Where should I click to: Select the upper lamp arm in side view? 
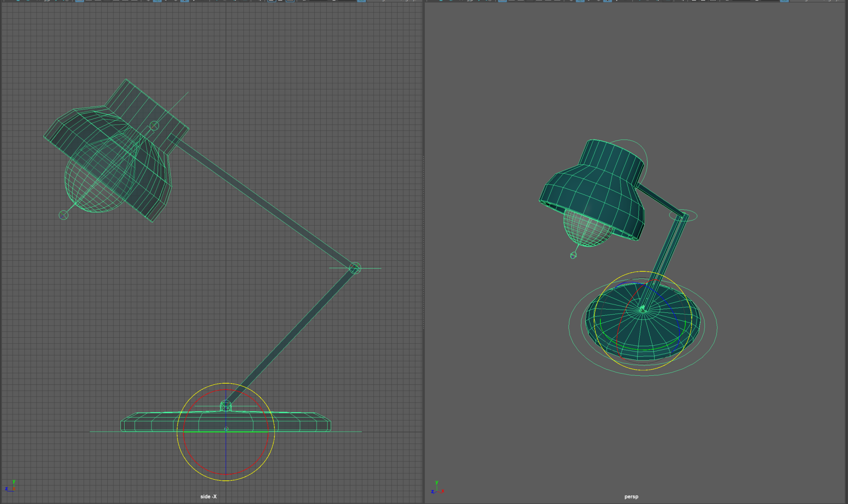pos(265,204)
